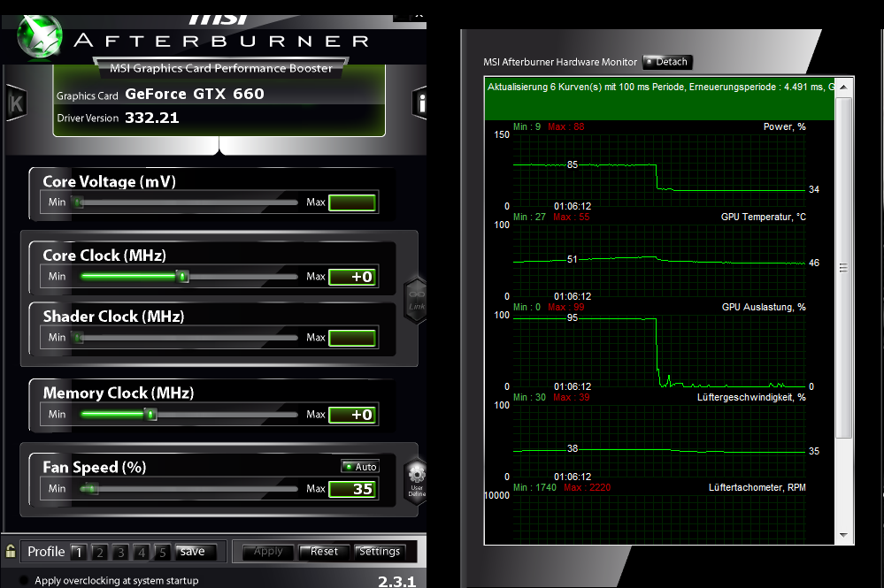The width and height of the screenshot is (884, 588).
Task: Click the GPU Auslastung, % graph label
Action: (764, 307)
